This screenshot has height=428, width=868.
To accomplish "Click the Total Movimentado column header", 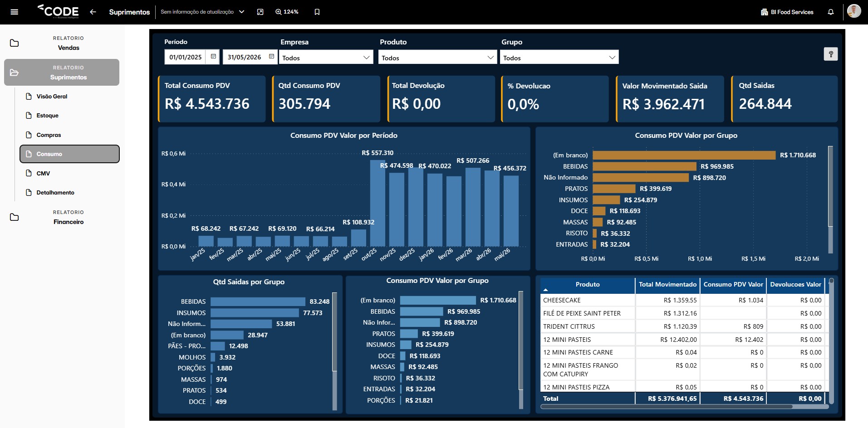I will 667,285.
